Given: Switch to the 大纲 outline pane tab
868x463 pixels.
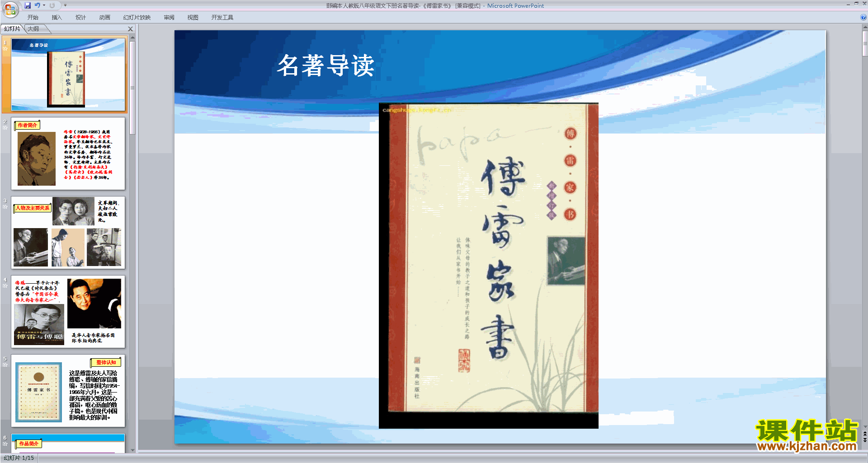Looking at the screenshot, I should click(x=33, y=29).
